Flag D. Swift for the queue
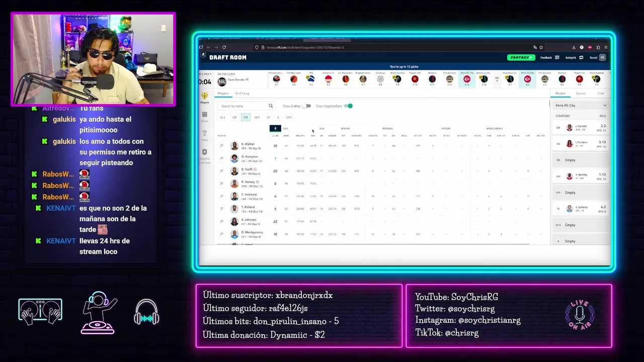644x362 pixels. pos(222,171)
